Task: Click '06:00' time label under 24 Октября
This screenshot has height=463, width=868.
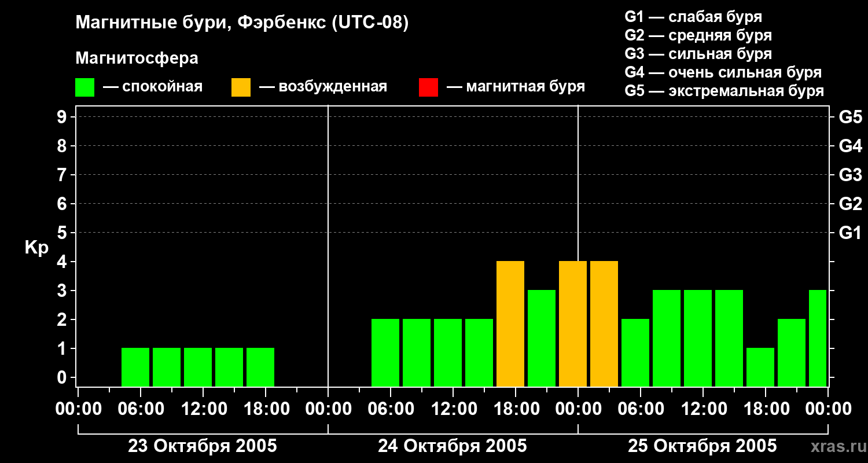Action: [391, 409]
